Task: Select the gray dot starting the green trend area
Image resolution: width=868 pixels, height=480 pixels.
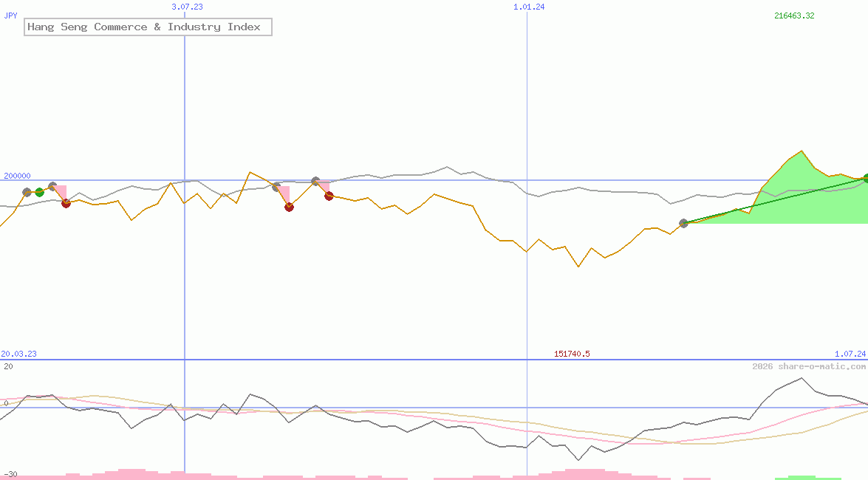Action: [x=683, y=223]
